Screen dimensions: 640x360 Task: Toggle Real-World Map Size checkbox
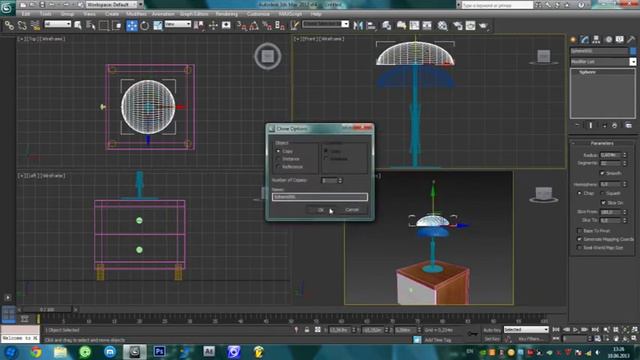coord(580,247)
